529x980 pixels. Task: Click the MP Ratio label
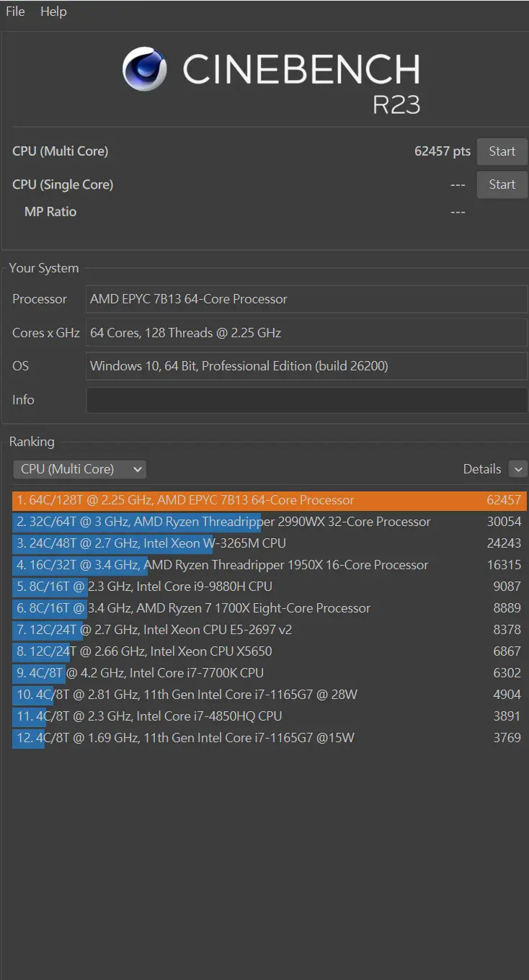(50, 212)
